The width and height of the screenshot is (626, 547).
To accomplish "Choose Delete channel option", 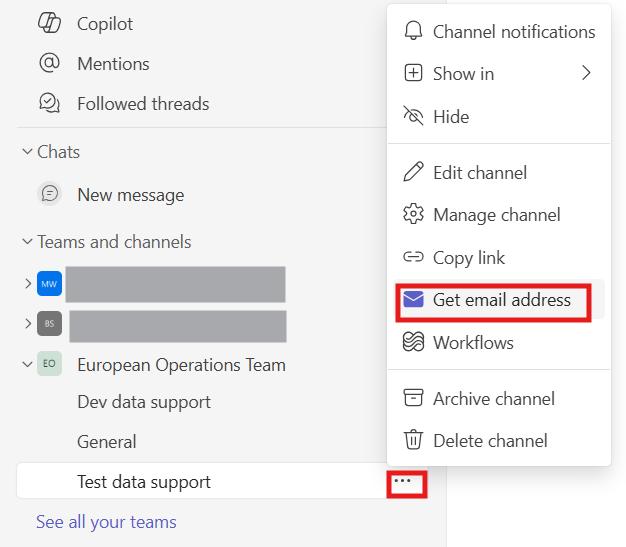I will tap(499, 440).
